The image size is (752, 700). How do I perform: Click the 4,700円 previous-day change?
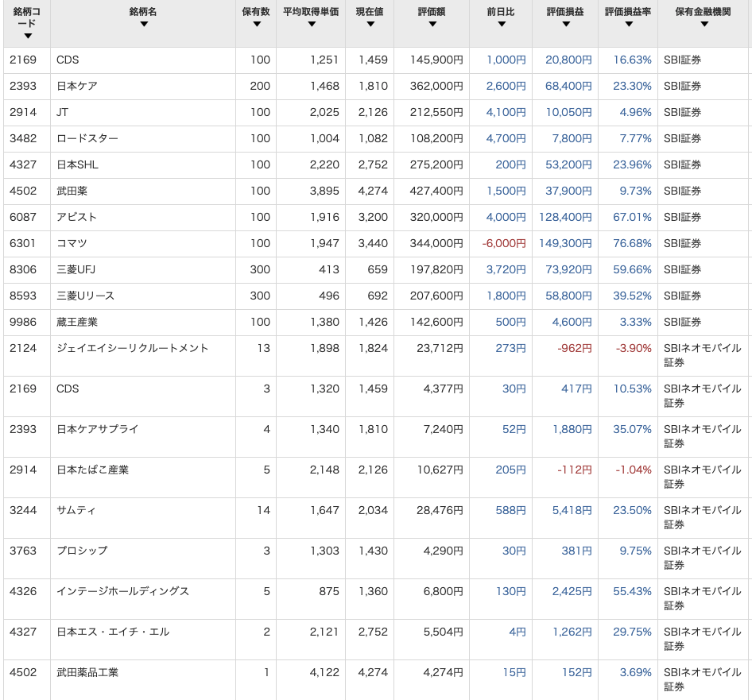pyautogui.click(x=506, y=138)
